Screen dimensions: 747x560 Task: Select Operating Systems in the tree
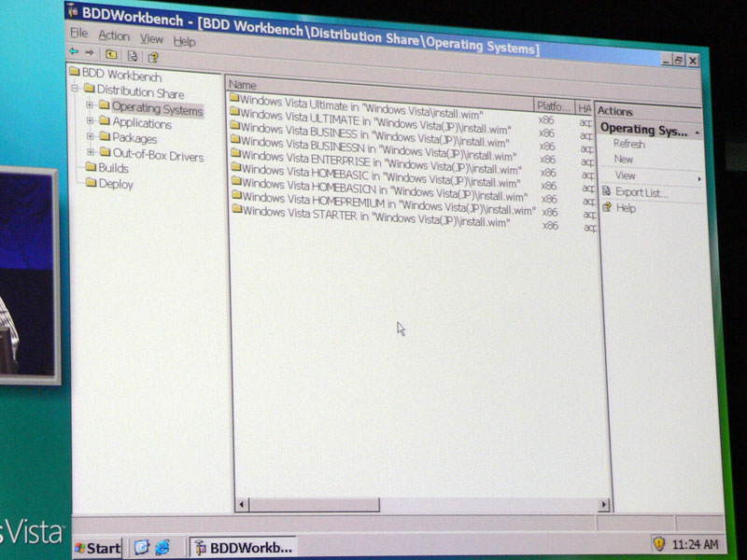157,109
